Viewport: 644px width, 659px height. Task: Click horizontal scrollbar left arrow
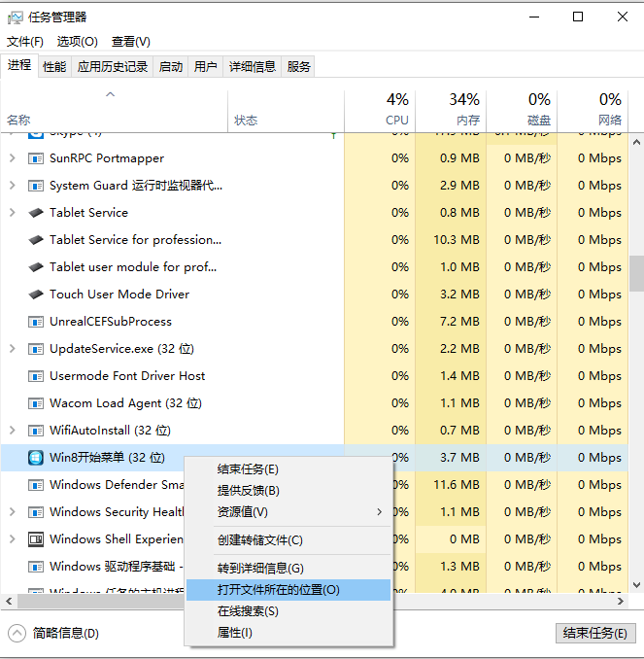pos(9,602)
